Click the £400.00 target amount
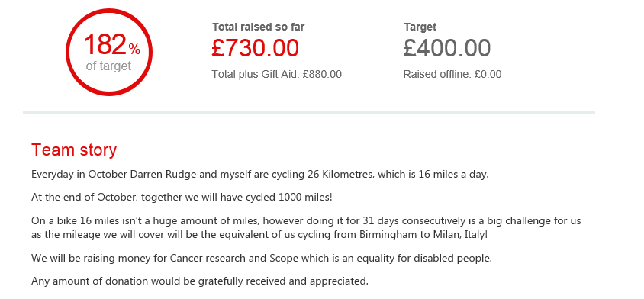The height and width of the screenshot is (299, 644). point(447,48)
